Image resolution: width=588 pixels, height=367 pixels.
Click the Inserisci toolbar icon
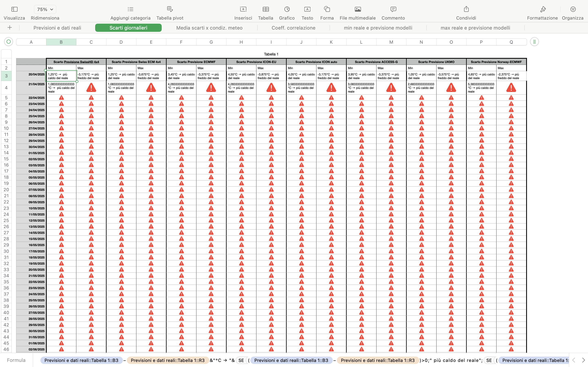pos(243,9)
